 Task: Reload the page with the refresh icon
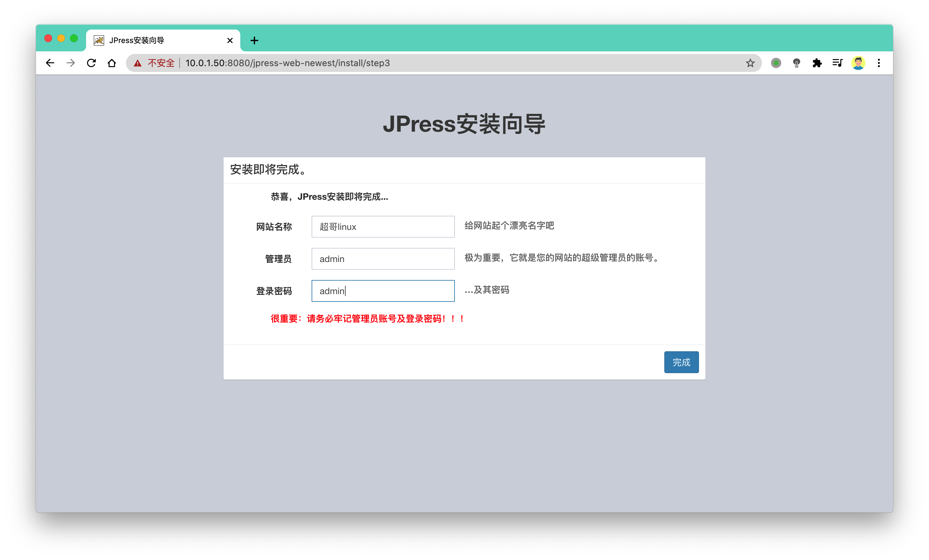(91, 63)
